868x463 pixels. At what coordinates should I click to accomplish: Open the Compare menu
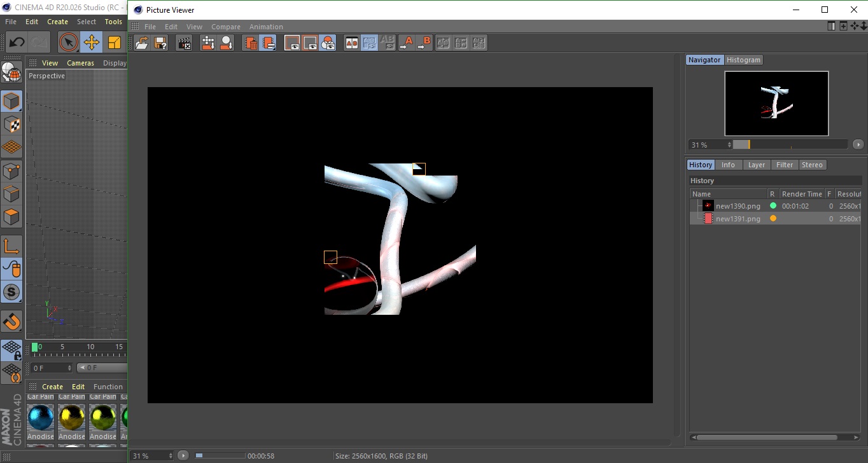(226, 27)
